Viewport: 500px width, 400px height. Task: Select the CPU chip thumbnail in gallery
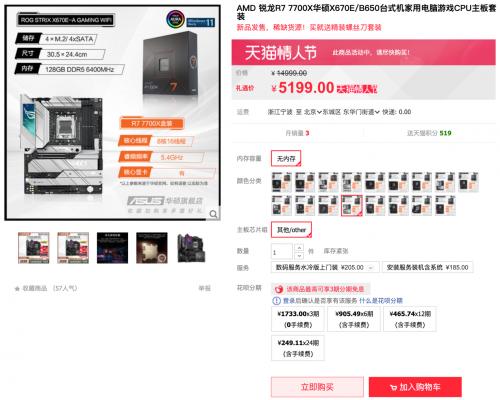pos(152,248)
